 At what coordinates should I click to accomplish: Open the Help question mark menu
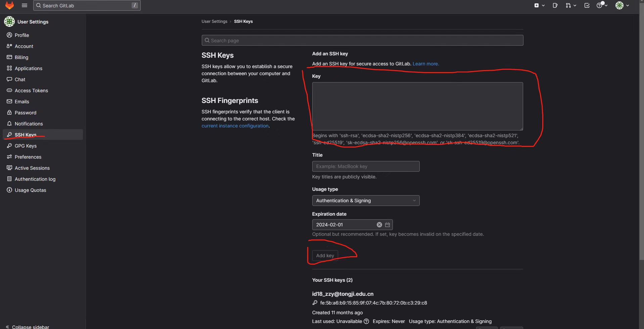[602, 5]
